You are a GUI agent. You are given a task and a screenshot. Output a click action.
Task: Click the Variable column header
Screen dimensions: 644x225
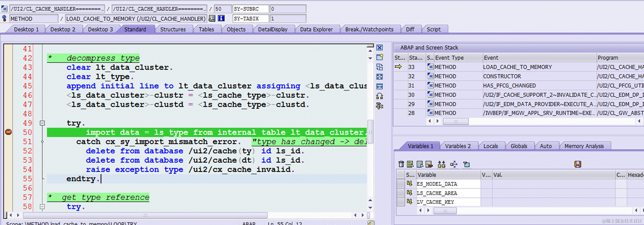(448, 175)
